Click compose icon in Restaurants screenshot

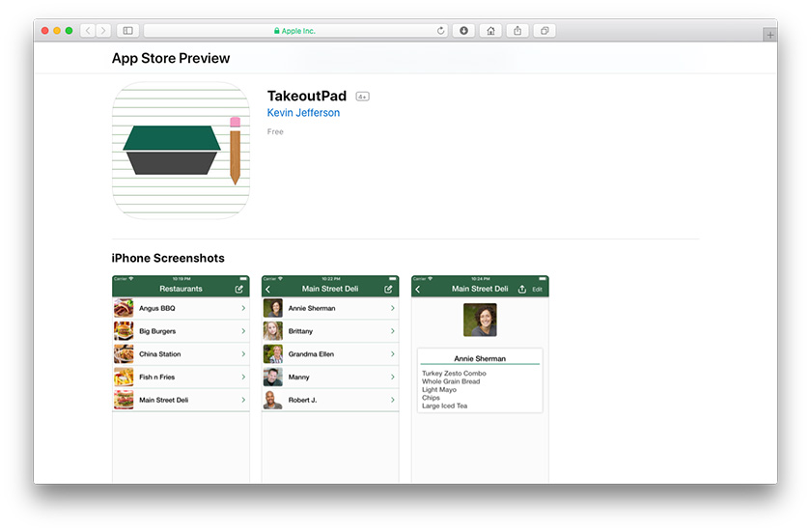pos(239,289)
